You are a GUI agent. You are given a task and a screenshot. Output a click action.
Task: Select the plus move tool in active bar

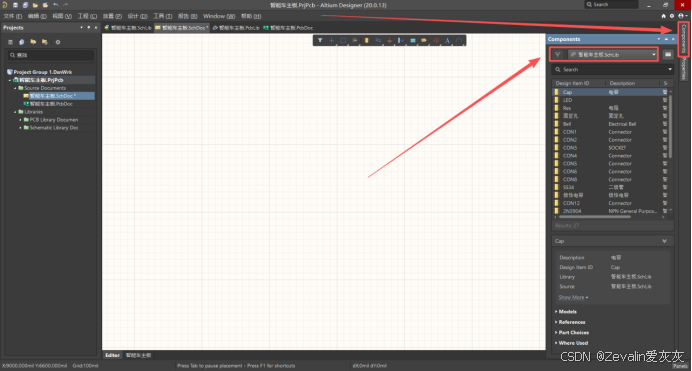click(x=331, y=41)
